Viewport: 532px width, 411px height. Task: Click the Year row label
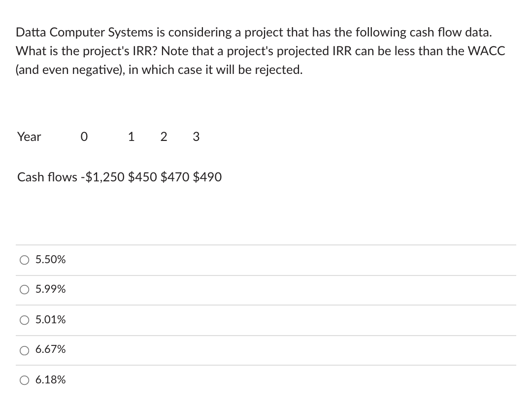[29, 137]
